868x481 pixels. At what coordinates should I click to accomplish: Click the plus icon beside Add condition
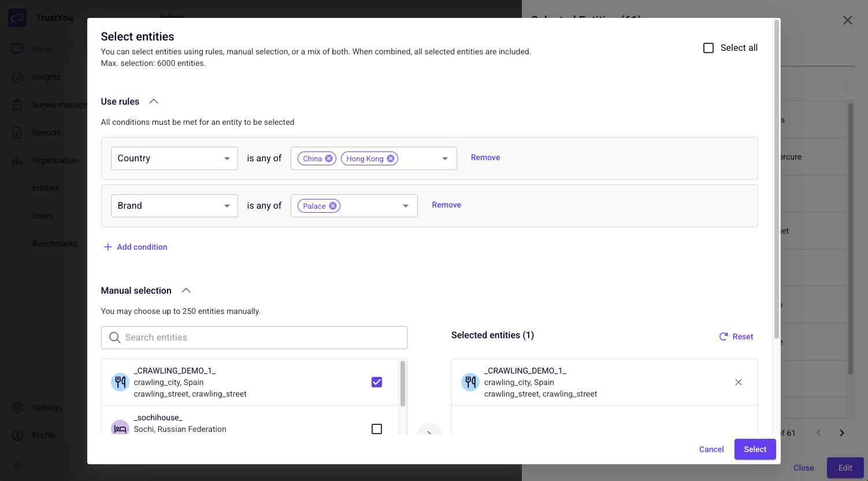[x=107, y=247]
